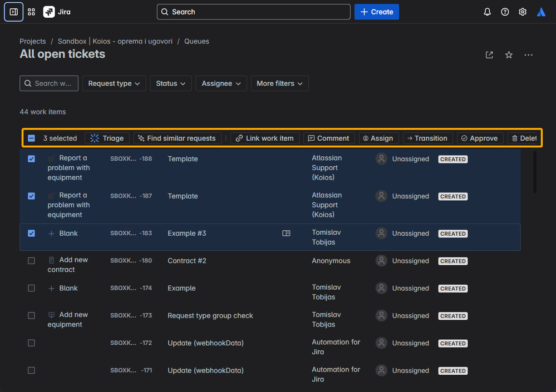The image size is (556, 392).
Task: Expand the sidebar panel icon
Action: coord(13,12)
